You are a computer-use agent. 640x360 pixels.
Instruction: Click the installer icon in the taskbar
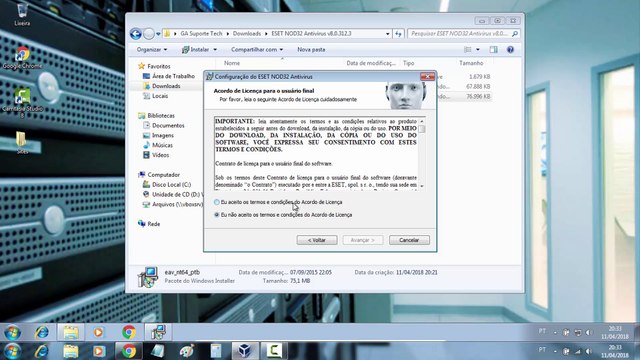point(158,332)
